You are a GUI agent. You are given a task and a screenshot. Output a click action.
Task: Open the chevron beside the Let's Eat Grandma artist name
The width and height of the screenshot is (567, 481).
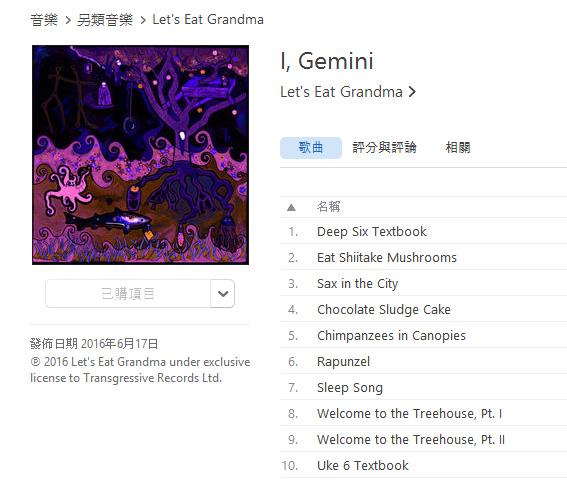pyautogui.click(x=412, y=92)
